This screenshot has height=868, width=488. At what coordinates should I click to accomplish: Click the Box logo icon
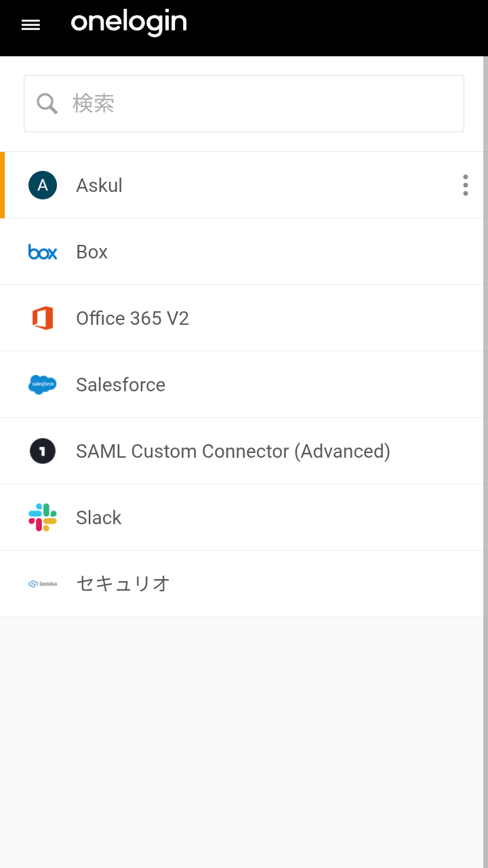43,252
